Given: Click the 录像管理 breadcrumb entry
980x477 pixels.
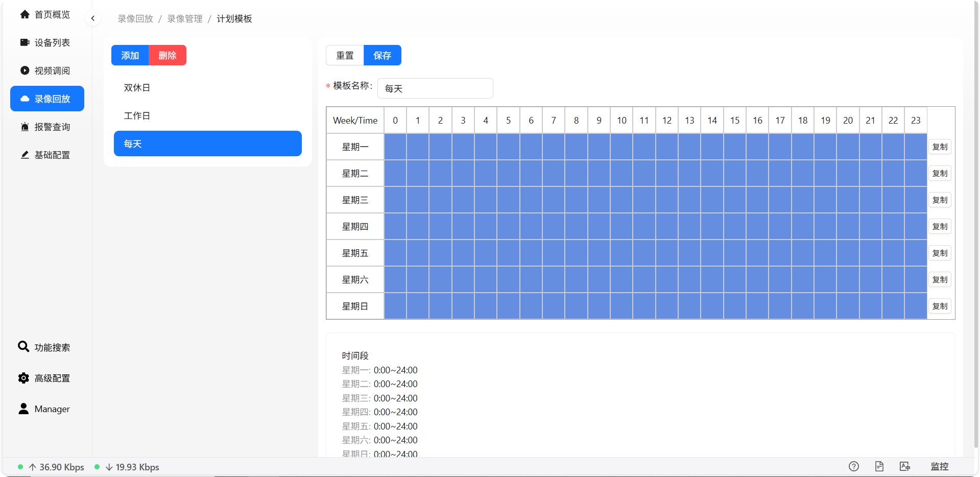Looking at the screenshot, I should click(x=184, y=18).
